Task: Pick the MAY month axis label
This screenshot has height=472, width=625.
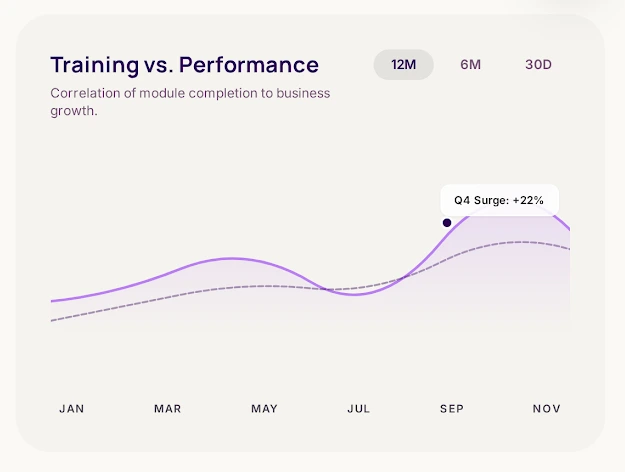Action: 264,408
